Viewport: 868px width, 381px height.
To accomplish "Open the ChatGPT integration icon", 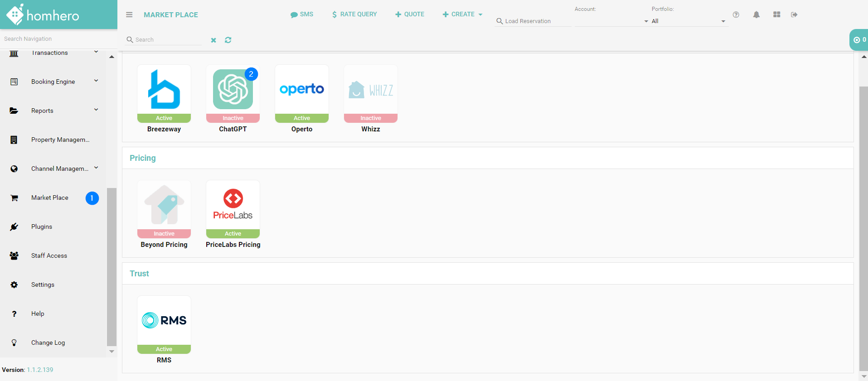I will [233, 90].
